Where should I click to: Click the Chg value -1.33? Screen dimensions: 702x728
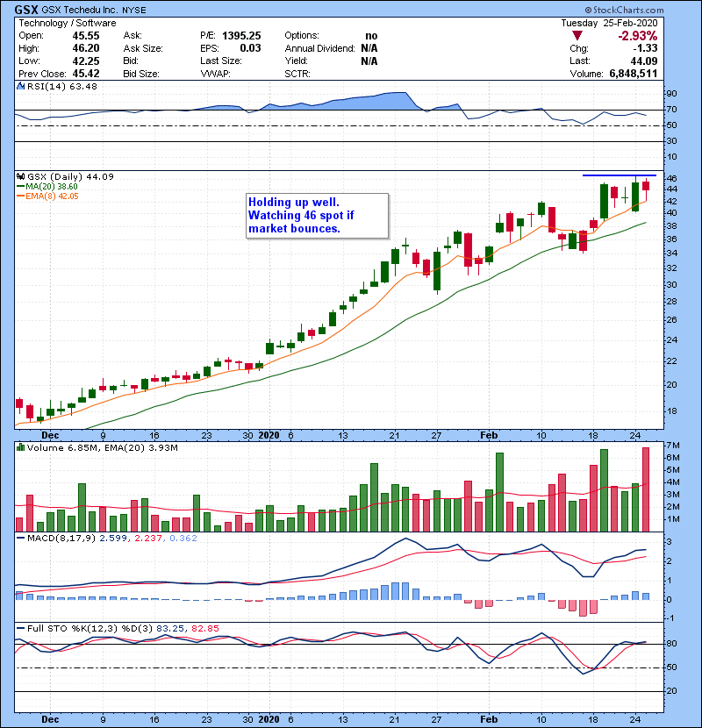point(645,48)
